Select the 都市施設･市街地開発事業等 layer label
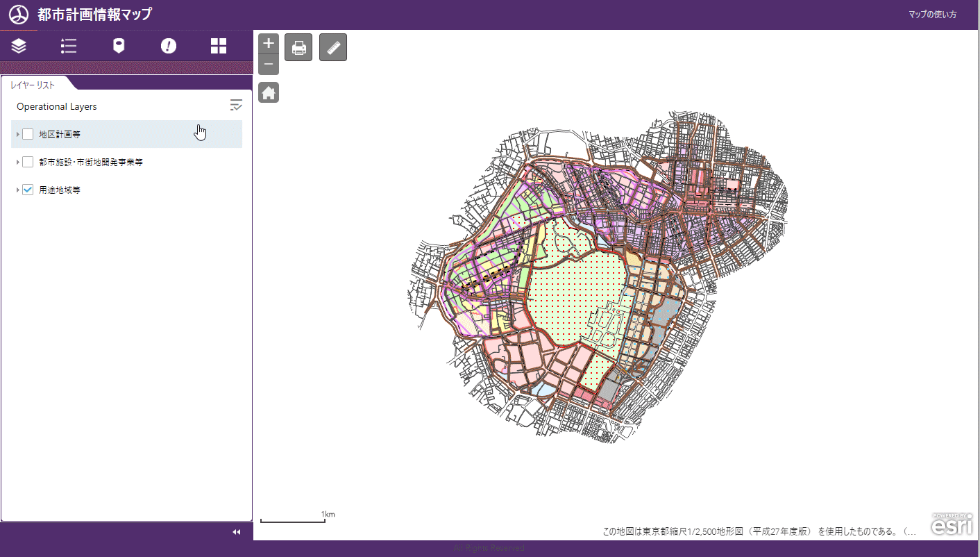The width and height of the screenshot is (980, 557). click(x=91, y=162)
